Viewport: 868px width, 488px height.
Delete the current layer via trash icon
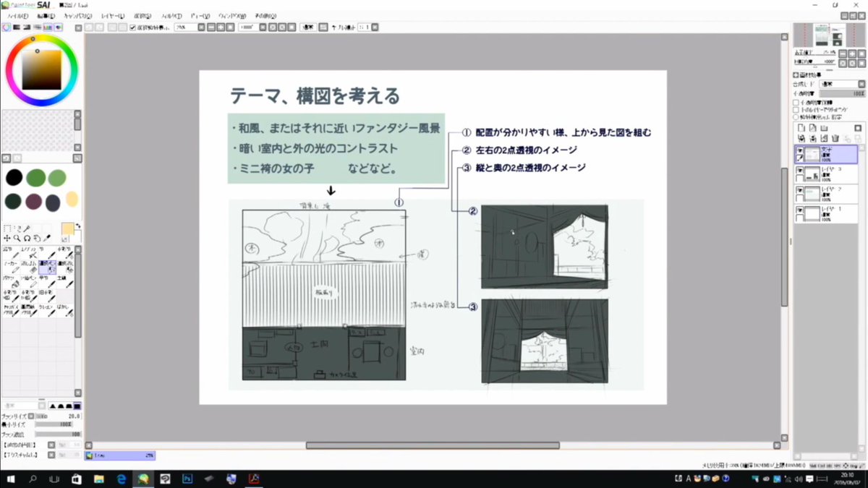pos(835,137)
